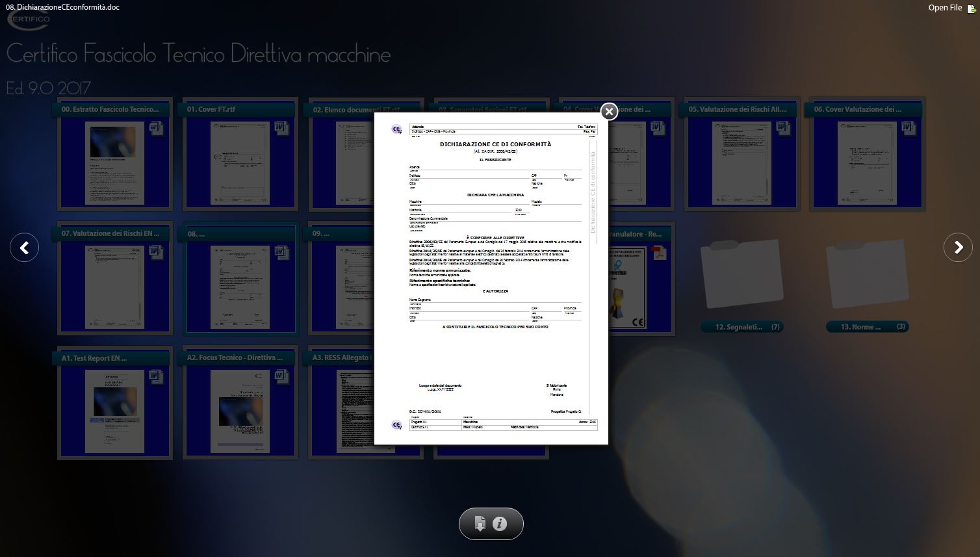This screenshot has height=557, width=980.
Task: Click the 12. Segnaleti... (7) label
Action: (741, 327)
